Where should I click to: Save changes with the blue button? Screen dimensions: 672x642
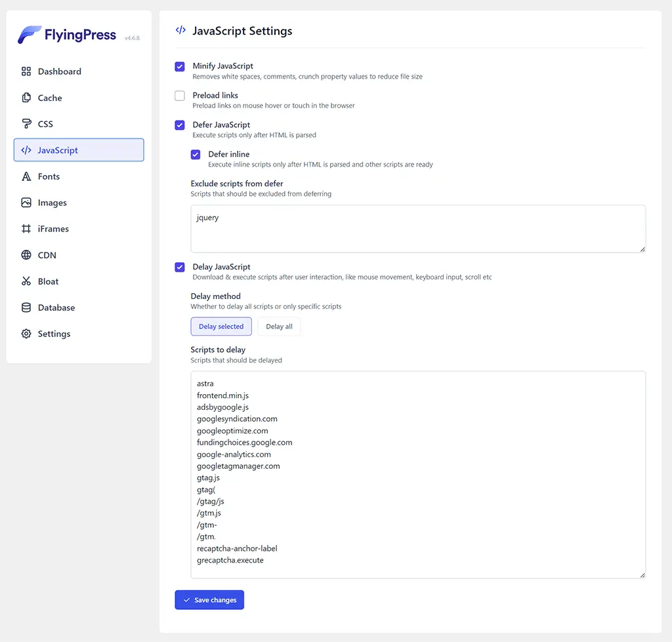tap(209, 599)
